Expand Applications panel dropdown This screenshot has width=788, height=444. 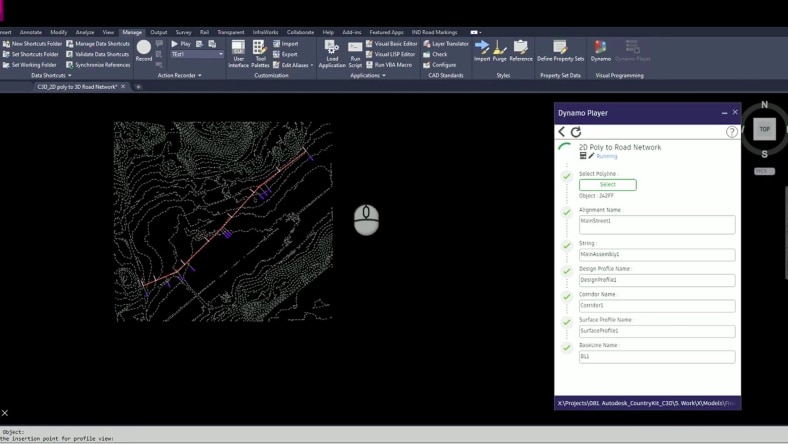point(368,75)
